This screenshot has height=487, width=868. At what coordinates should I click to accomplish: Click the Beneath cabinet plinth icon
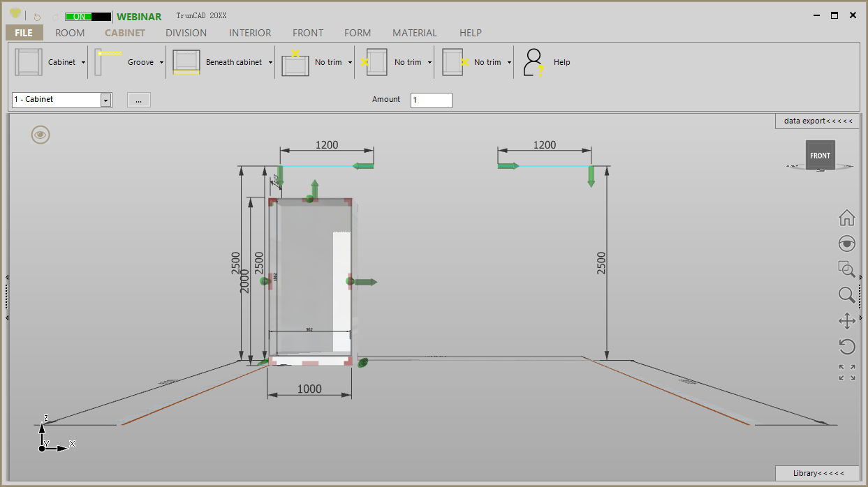(x=186, y=62)
